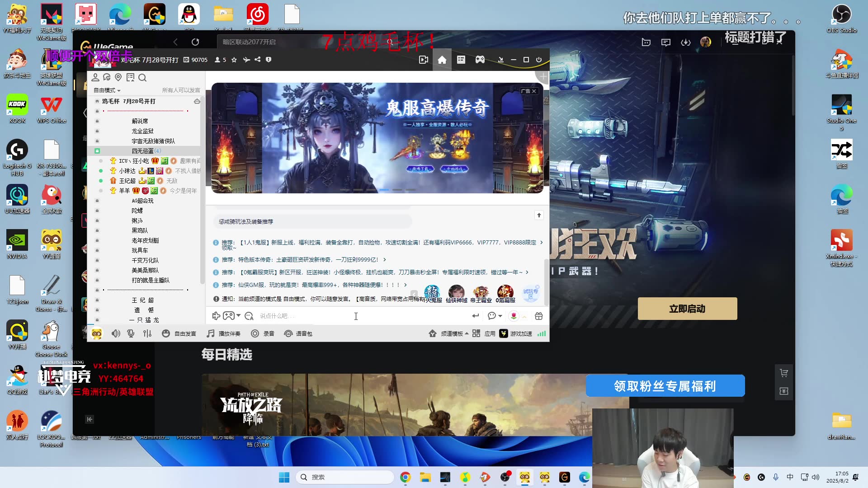868x488 pixels.
Task: Open the 仙侠神域 game icon
Action: [457, 294]
